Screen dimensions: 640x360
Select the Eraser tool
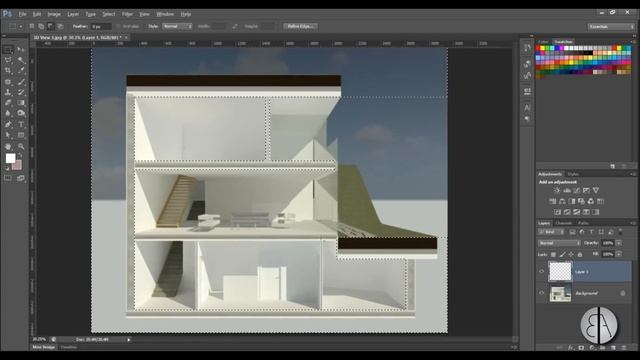8,103
